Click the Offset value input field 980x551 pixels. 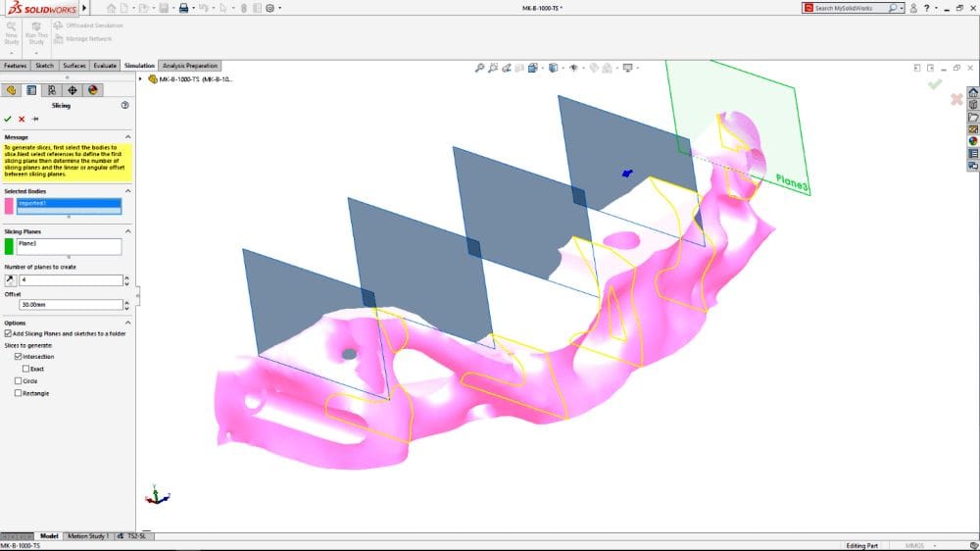[x=71, y=305]
